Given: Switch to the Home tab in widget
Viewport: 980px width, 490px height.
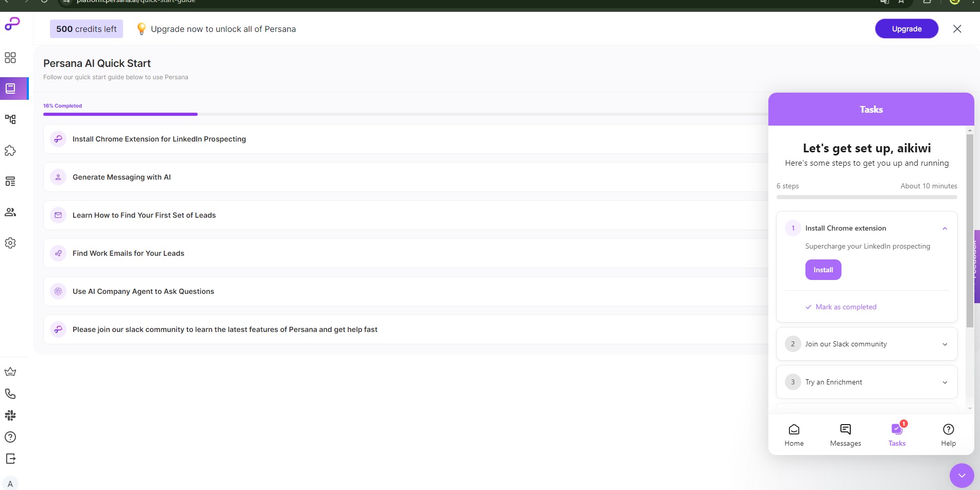Looking at the screenshot, I should pos(794,435).
